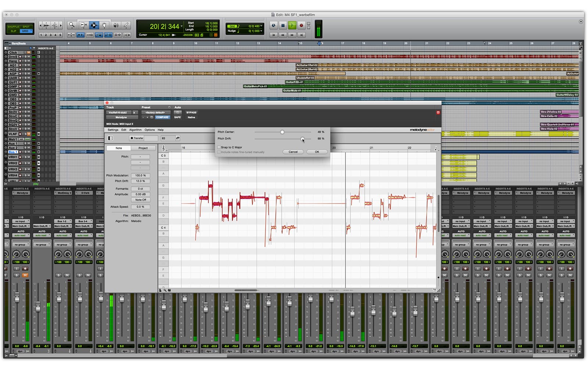This screenshot has height=370, width=588.
Task: Switch to the Project tab
Action: coord(143,148)
